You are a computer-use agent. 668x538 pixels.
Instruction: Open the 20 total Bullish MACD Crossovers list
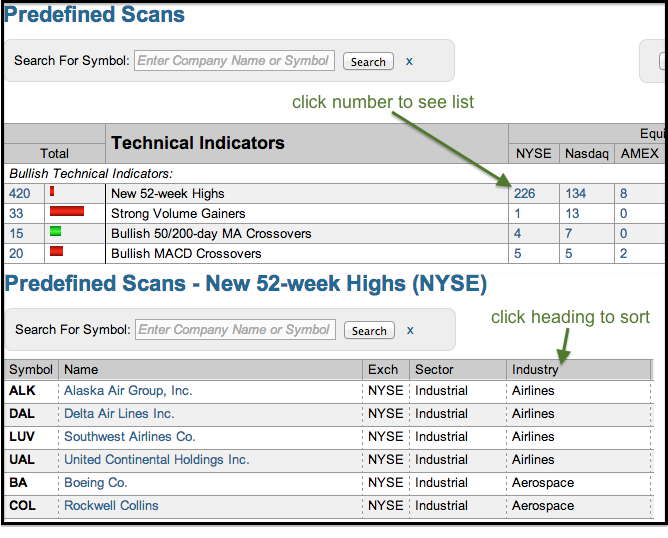point(16,253)
